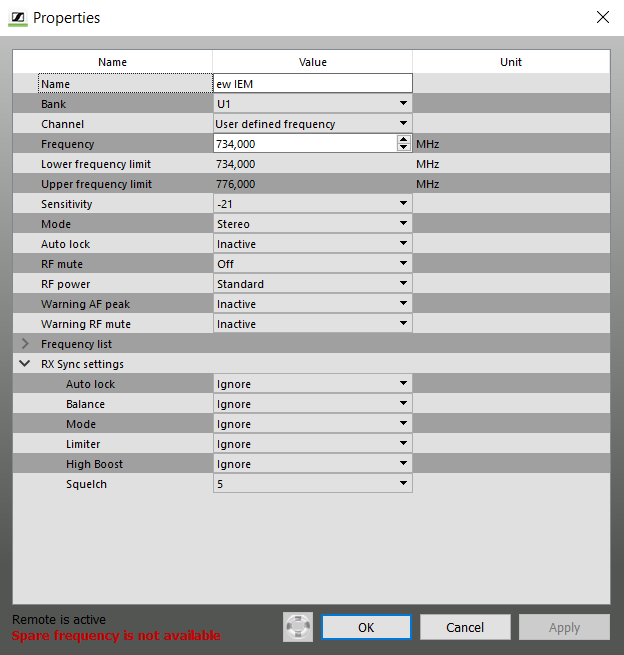Click the Warning AF peak row label

coord(85,304)
